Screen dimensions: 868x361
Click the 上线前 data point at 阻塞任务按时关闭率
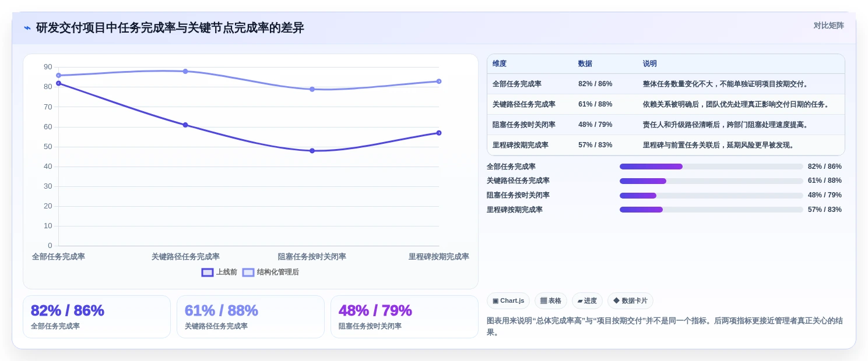(x=312, y=151)
